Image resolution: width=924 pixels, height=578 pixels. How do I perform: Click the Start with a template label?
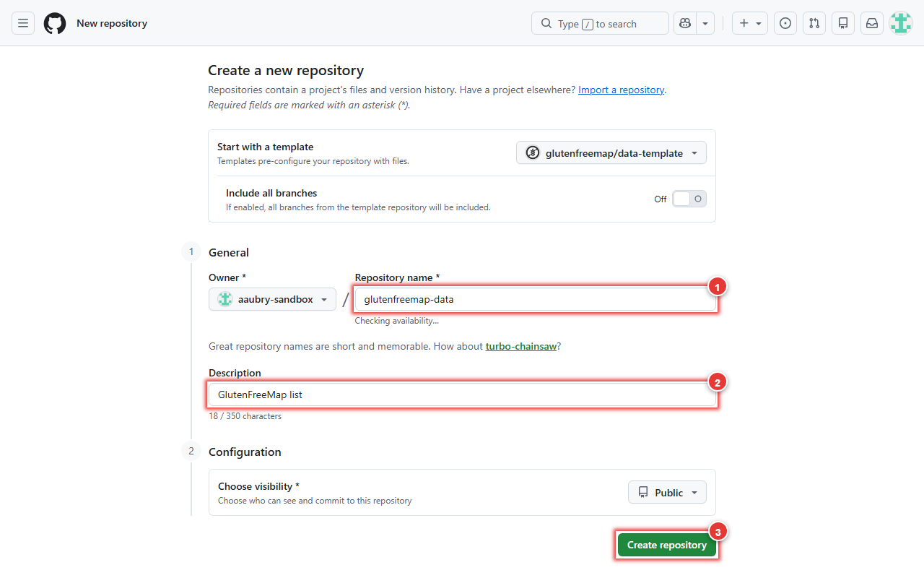tap(266, 147)
